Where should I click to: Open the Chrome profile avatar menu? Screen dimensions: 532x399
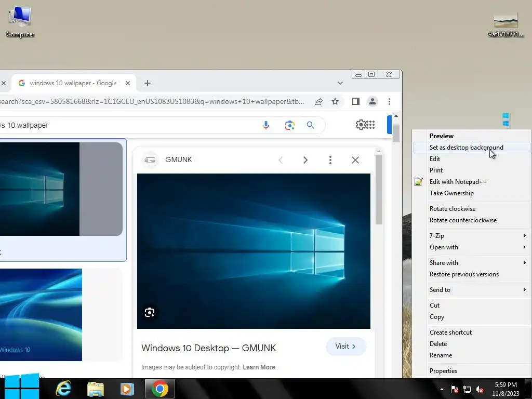pos(372,101)
